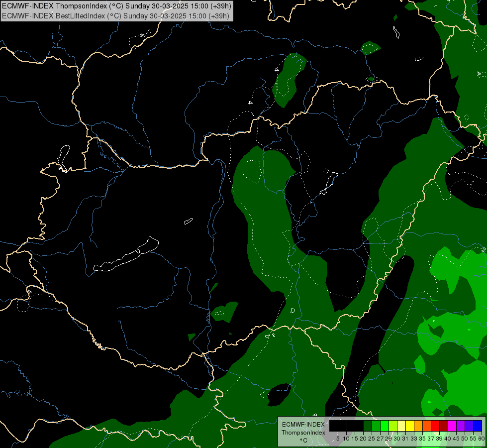Viewport: 487px width, 448px height.
Task: Choose the legend tick label '60'
Action: point(482,439)
